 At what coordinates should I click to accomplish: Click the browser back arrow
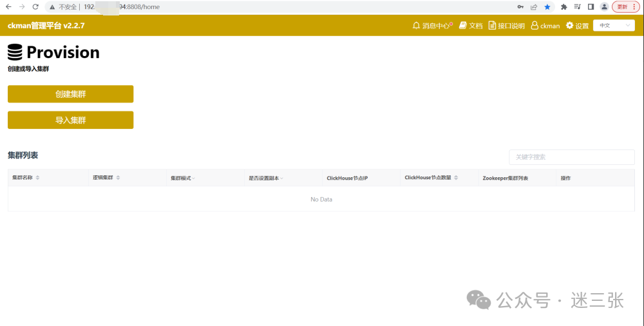coord(8,6)
